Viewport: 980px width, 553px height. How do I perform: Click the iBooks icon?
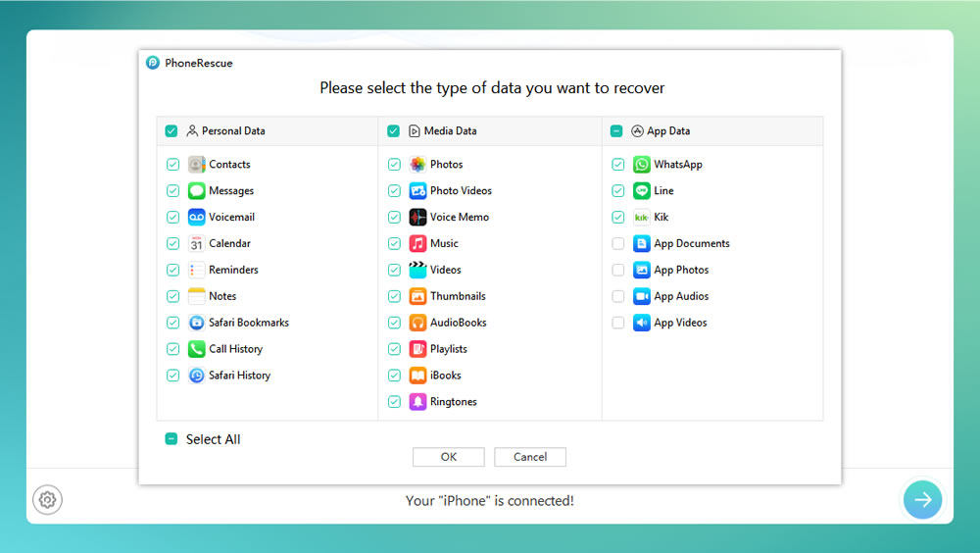click(417, 376)
